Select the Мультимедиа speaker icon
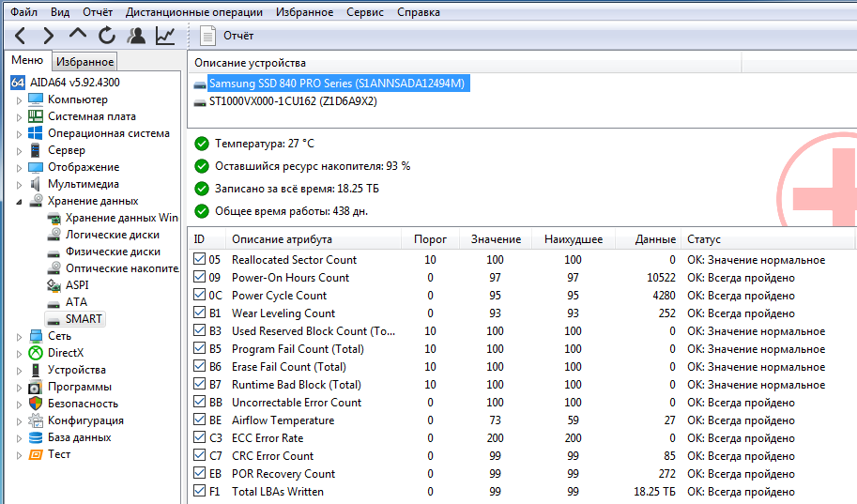The width and height of the screenshot is (857, 504). pos(36,184)
